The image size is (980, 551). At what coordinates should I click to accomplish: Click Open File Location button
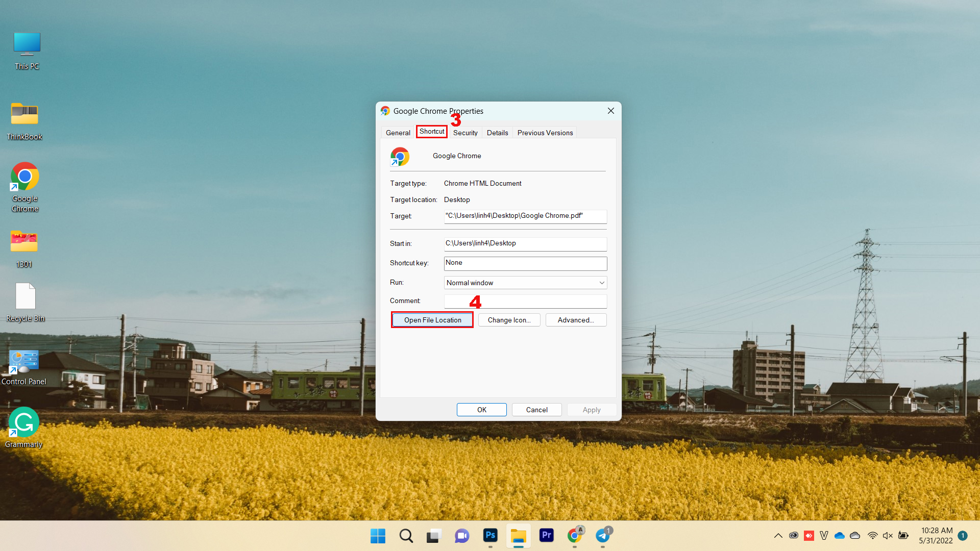[432, 319]
